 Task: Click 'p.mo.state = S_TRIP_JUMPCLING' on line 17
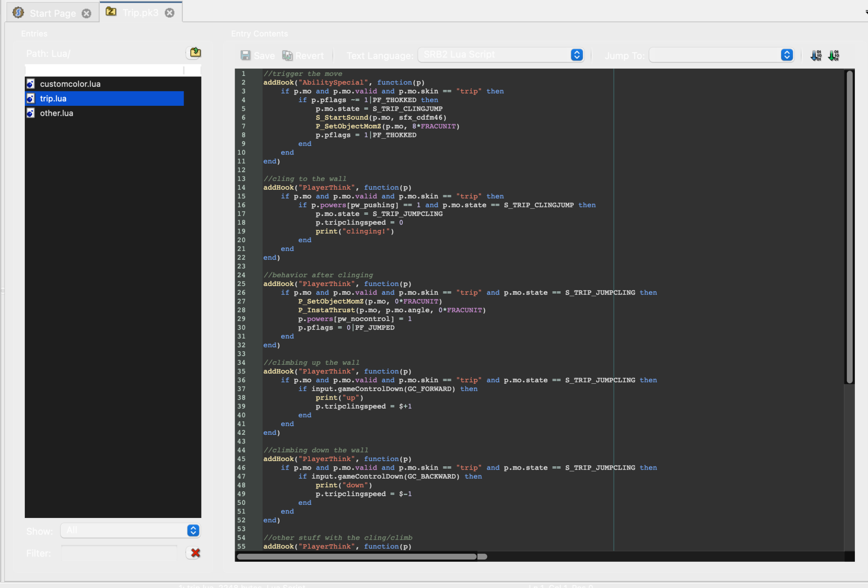coord(379,214)
